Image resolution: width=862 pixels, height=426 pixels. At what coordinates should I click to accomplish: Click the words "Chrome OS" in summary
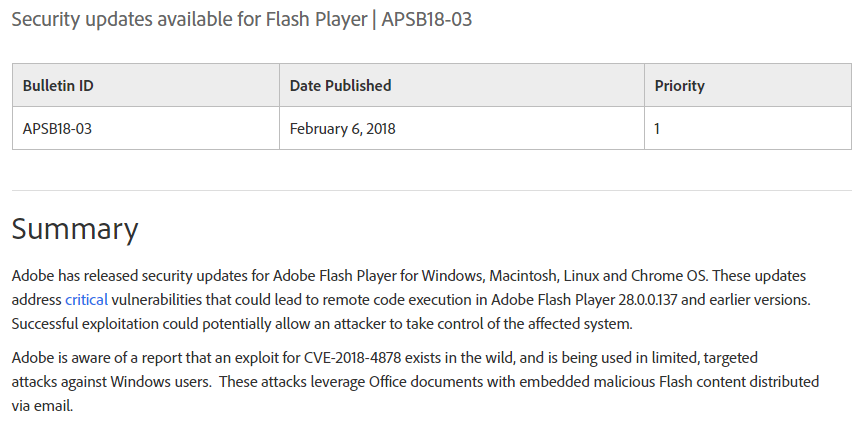[x=669, y=275]
